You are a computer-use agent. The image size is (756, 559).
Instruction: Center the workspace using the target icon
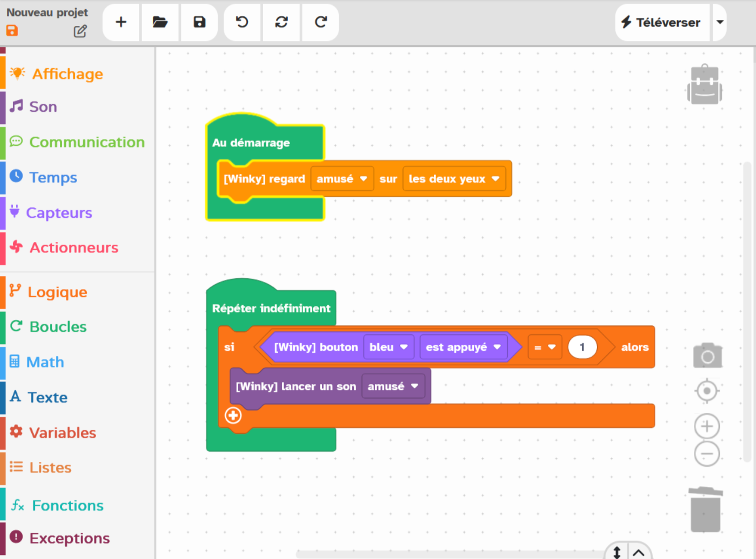pos(707,391)
